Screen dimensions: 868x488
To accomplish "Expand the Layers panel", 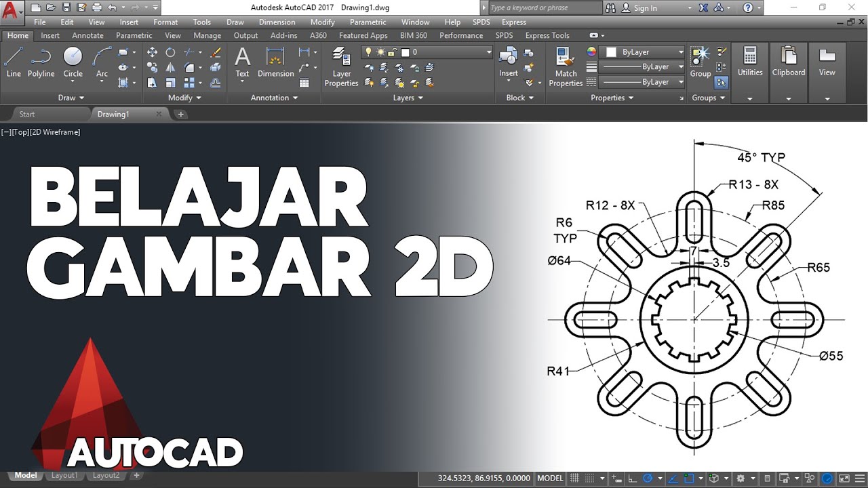I will tap(408, 98).
